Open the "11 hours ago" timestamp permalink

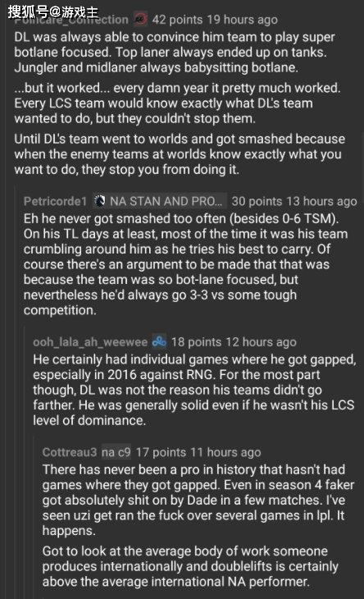pos(225,452)
